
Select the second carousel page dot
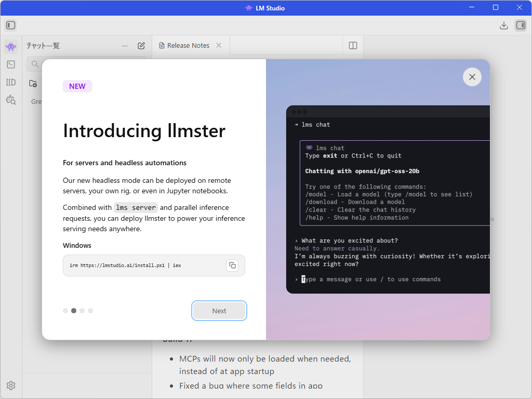tap(73, 310)
